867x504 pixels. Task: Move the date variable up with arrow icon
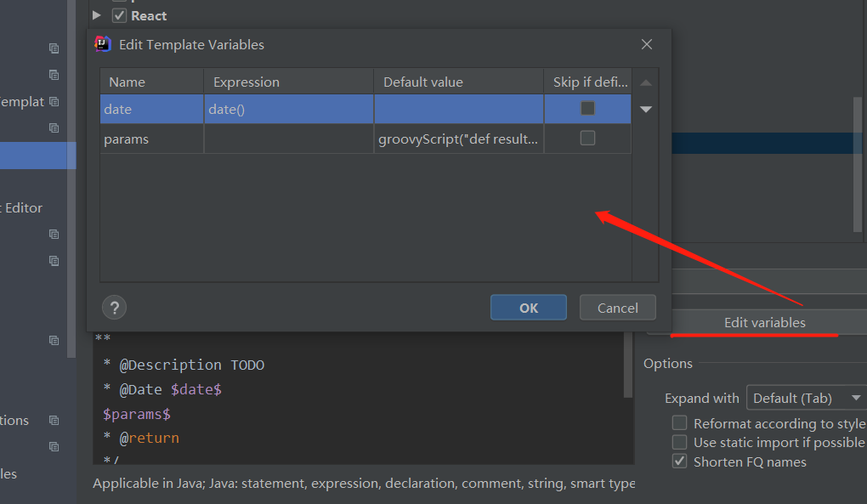tap(645, 82)
